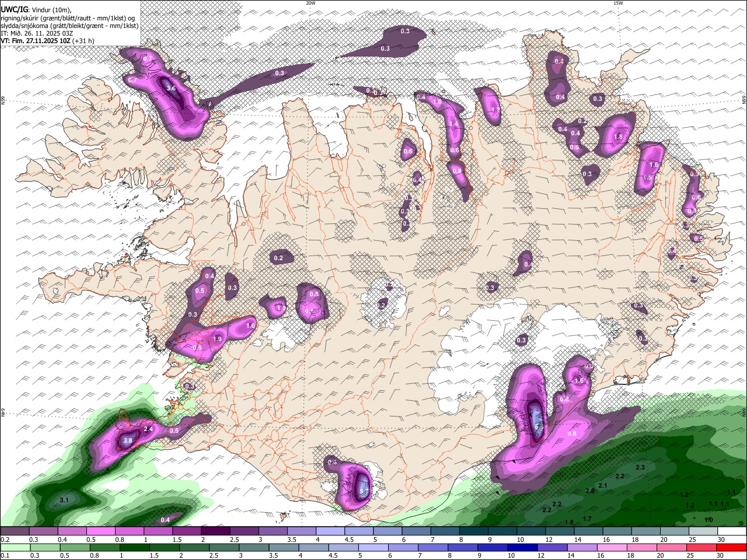Click the top-row legend swatch between 0.2 and 0.3

coord(15,531)
